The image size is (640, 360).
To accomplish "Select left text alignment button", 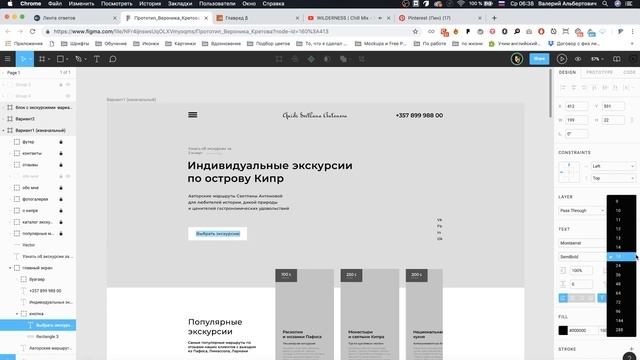I will tap(563, 298).
